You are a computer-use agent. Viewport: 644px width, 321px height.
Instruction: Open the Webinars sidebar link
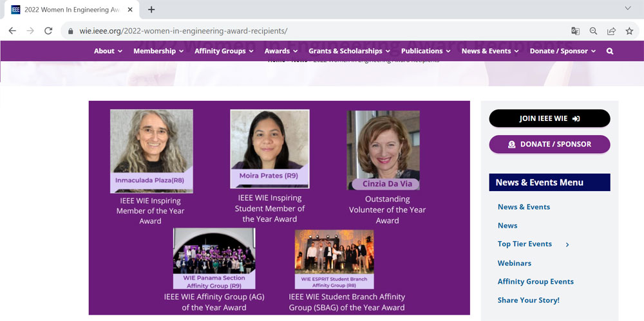pos(514,263)
